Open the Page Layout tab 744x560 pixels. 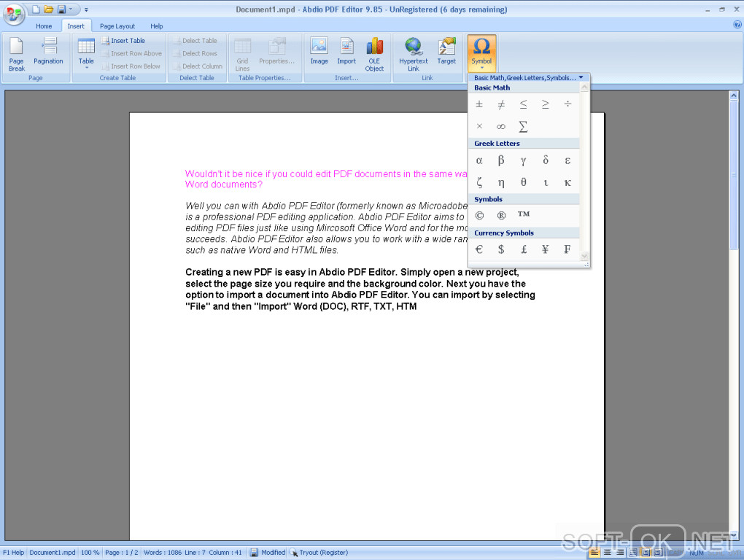(x=117, y=26)
